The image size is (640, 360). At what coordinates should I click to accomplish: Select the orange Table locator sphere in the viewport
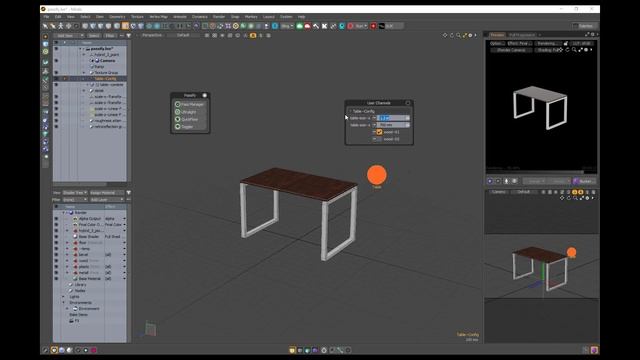tap(376, 175)
